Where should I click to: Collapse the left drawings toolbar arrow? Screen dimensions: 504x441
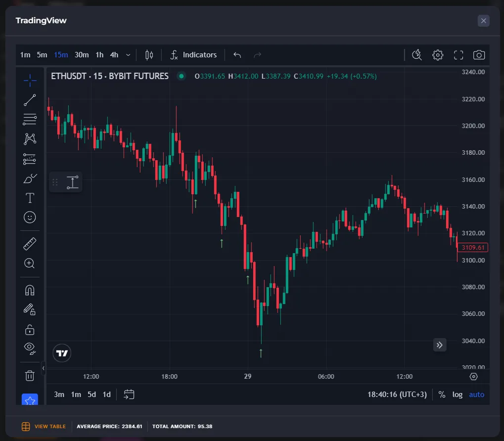click(x=43, y=368)
